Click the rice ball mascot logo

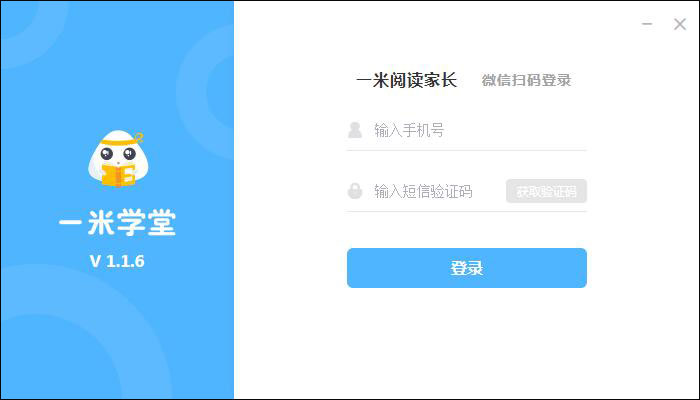coord(118,158)
